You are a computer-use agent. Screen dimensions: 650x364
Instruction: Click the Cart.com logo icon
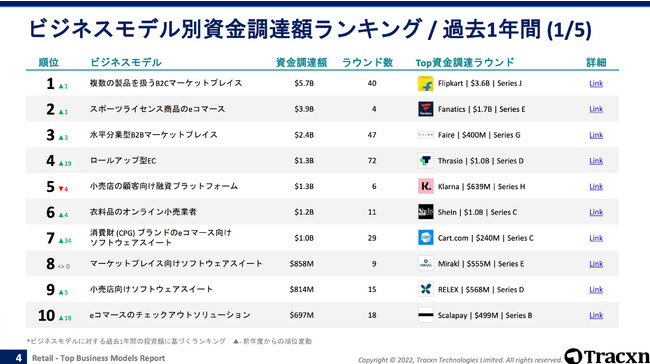tap(425, 238)
